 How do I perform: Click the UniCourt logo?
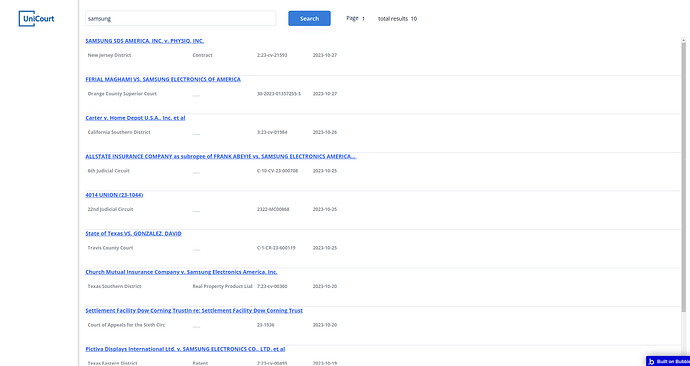click(37, 18)
